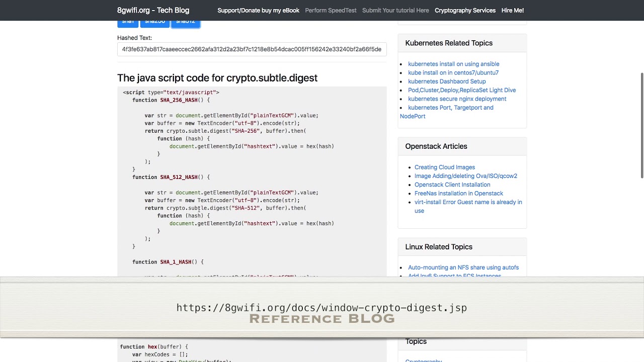The image size is (644, 362).
Task: Open virt-install Error Guest name link
Action: (468, 202)
